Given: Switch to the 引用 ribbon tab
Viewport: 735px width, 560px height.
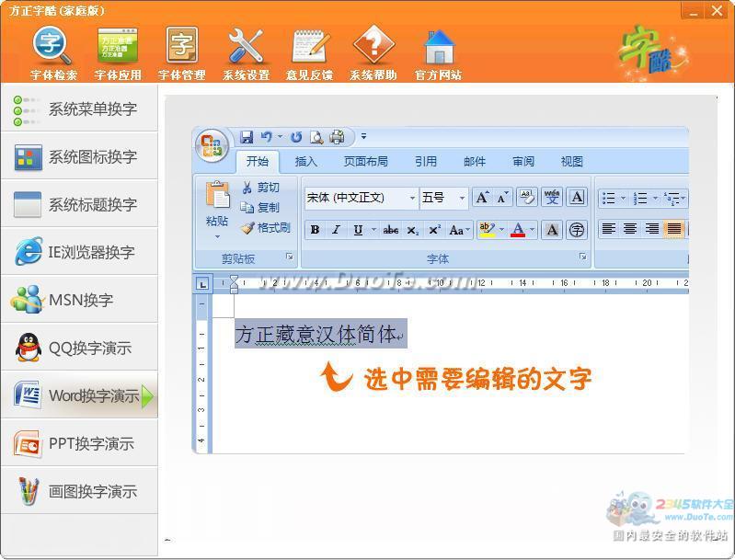Looking at the screenshot, I should click(x=426, y=162).
